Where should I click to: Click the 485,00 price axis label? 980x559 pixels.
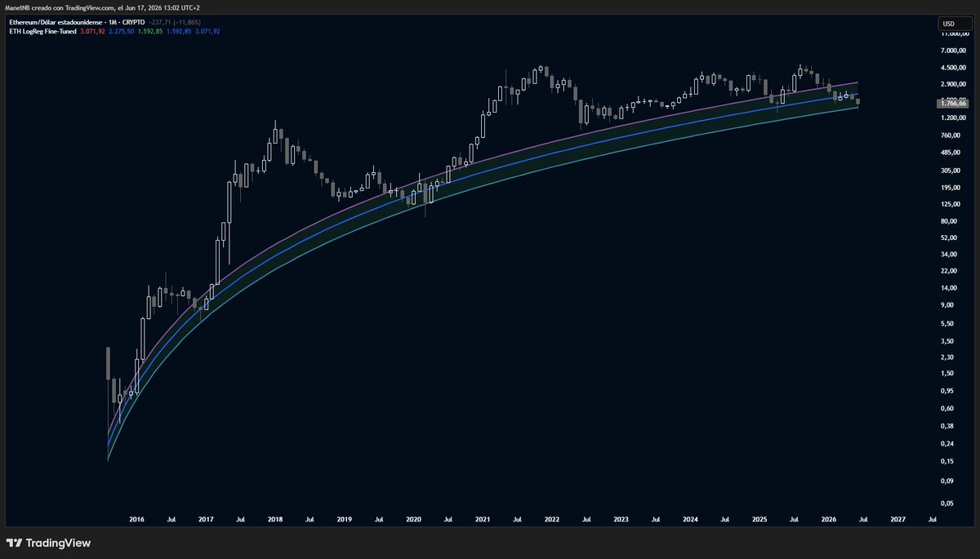point(951,152)
